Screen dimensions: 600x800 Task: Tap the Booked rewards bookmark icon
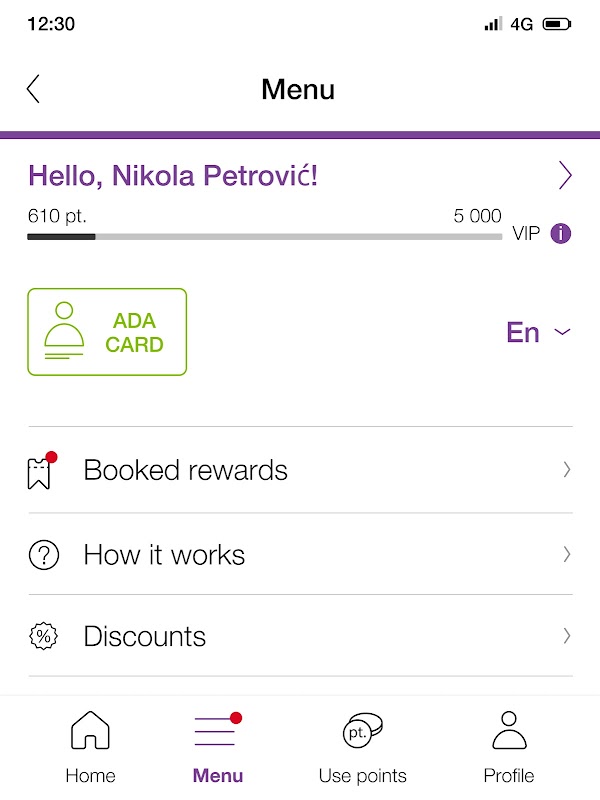pyautogui.click(x=41, y=470)
